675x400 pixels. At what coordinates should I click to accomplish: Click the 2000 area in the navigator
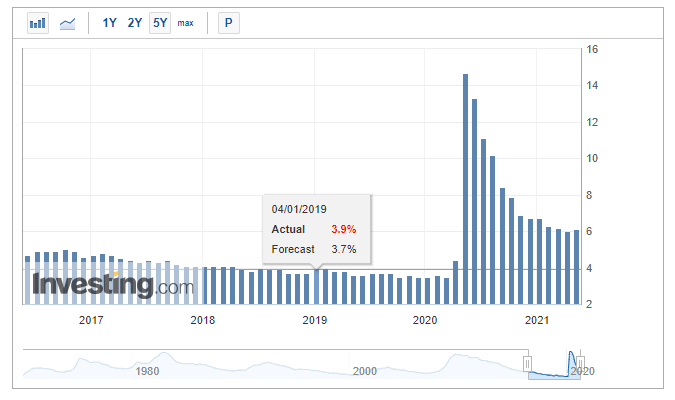pyautogui.click(x=365, y=369)
